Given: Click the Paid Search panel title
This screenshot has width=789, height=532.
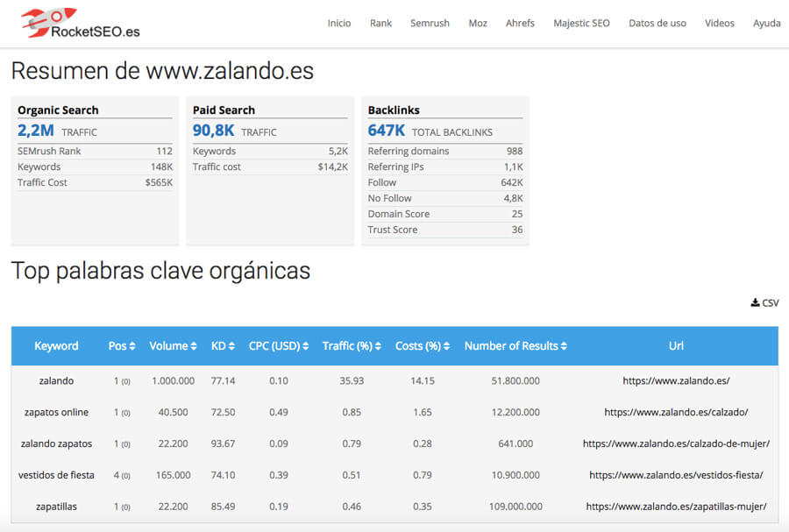Looking at the screenshot, I should pyautogui.click(x=224, y=110).
